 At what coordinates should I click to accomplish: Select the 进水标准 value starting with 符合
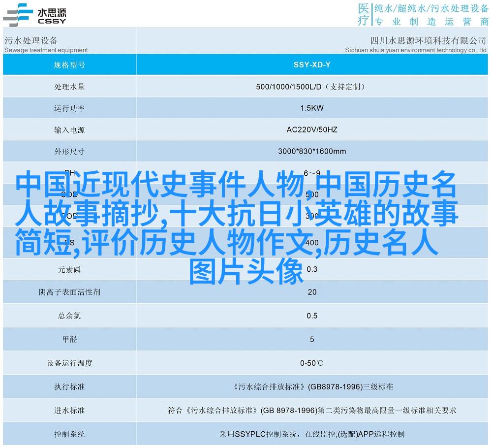pyautogui.click(x=312, y=410)
